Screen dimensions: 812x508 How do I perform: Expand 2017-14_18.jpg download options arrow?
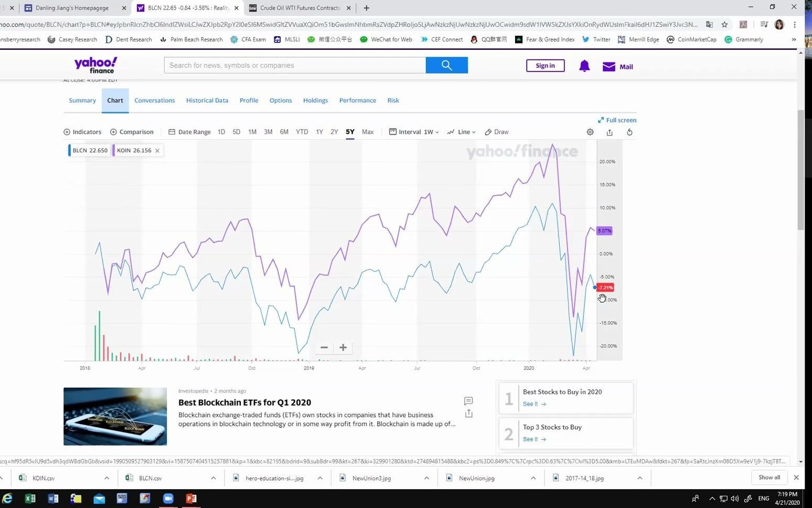pos(640,478)
